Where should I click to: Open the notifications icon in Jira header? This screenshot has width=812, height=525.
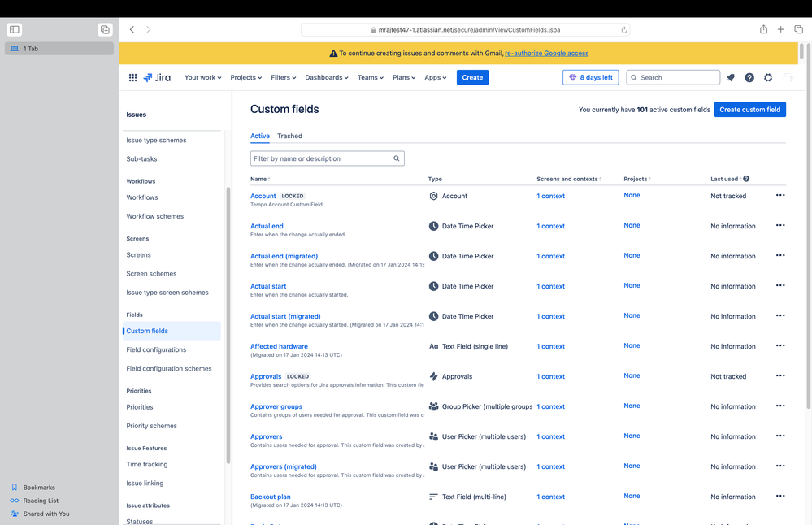point(731,78)
